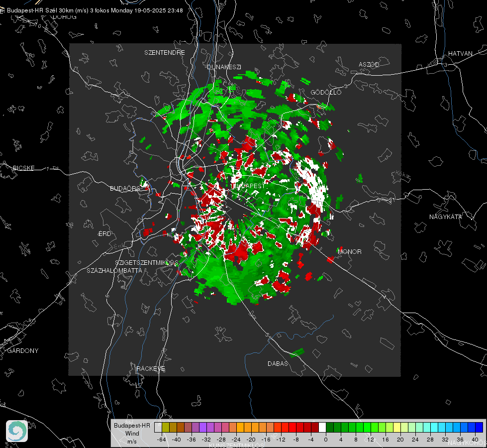Select the BUDAÖRS map label
This screenshot has width=487, height=448.
click(125, 188)
